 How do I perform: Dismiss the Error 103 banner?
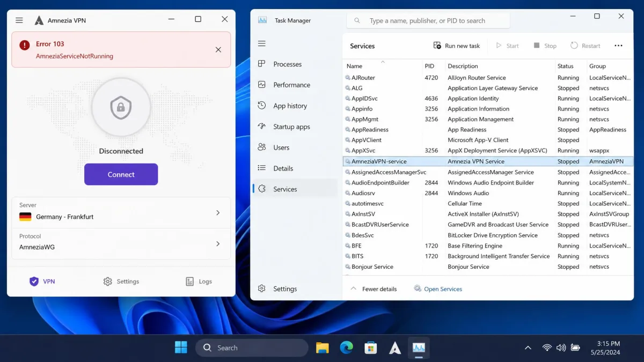(x=218, y=50)
